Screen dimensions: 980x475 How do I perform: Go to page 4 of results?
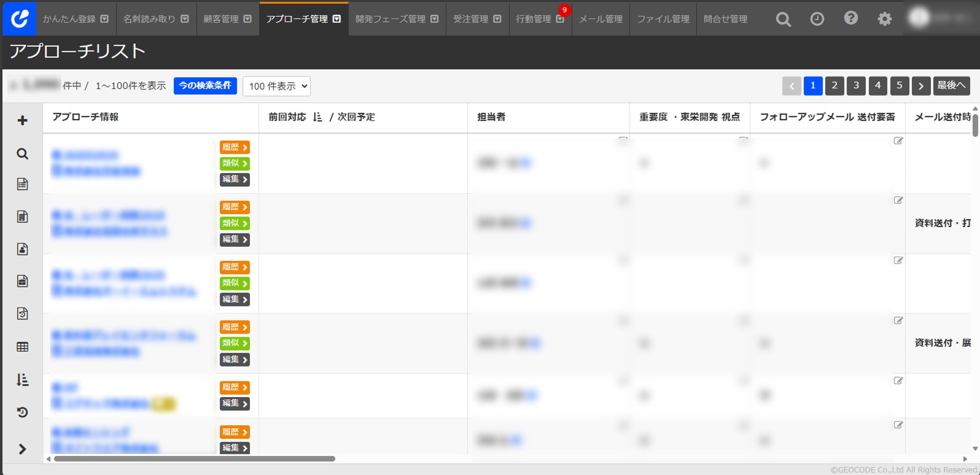[877, 85]
